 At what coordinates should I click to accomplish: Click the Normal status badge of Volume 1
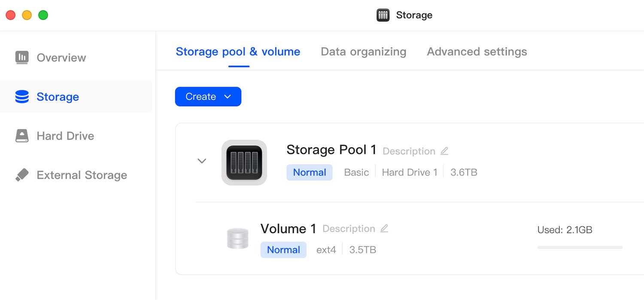pyautogui.click(x=283, y=250)
